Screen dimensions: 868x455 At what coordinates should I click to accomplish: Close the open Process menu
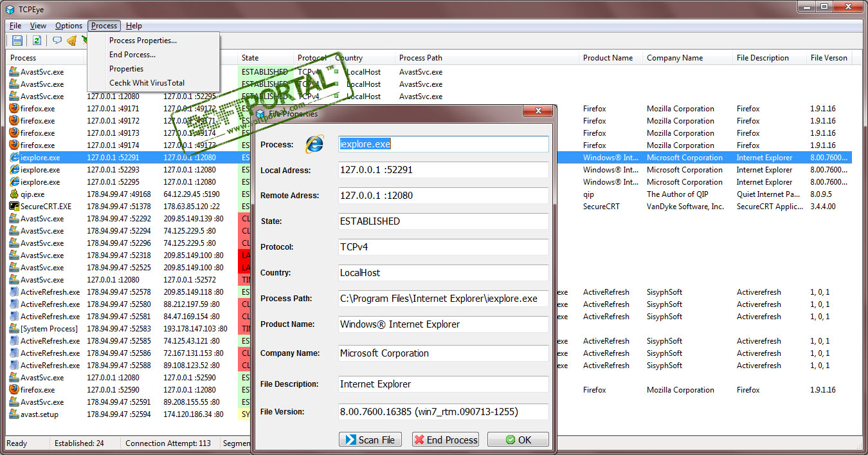pos(104,26)
